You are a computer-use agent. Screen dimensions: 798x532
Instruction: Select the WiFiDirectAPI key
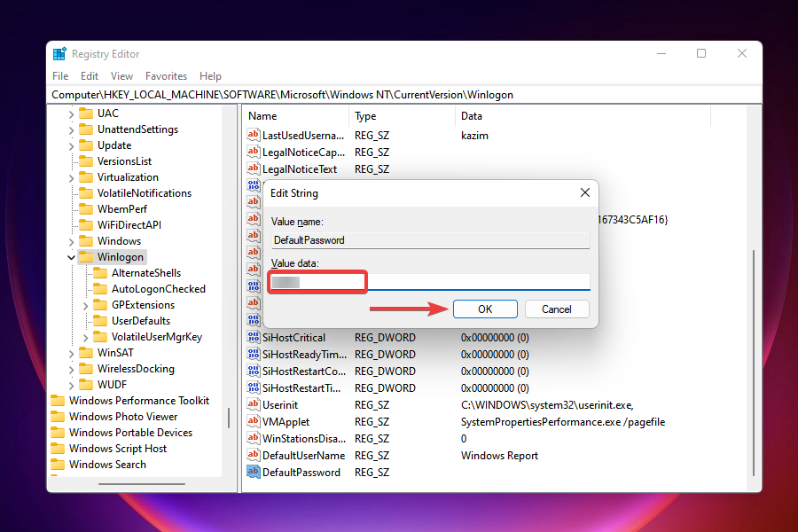pyautogui.click(x=129, y=224)
